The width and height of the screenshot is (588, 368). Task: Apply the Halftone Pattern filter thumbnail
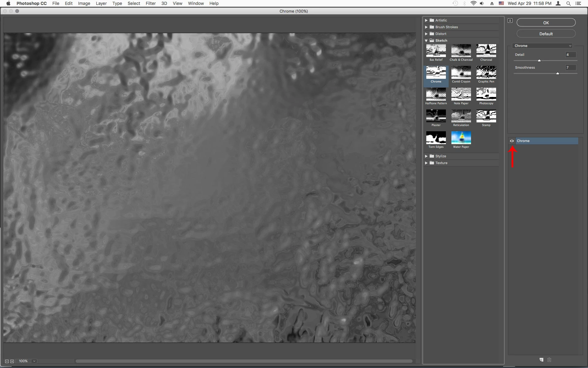point(436,94)
